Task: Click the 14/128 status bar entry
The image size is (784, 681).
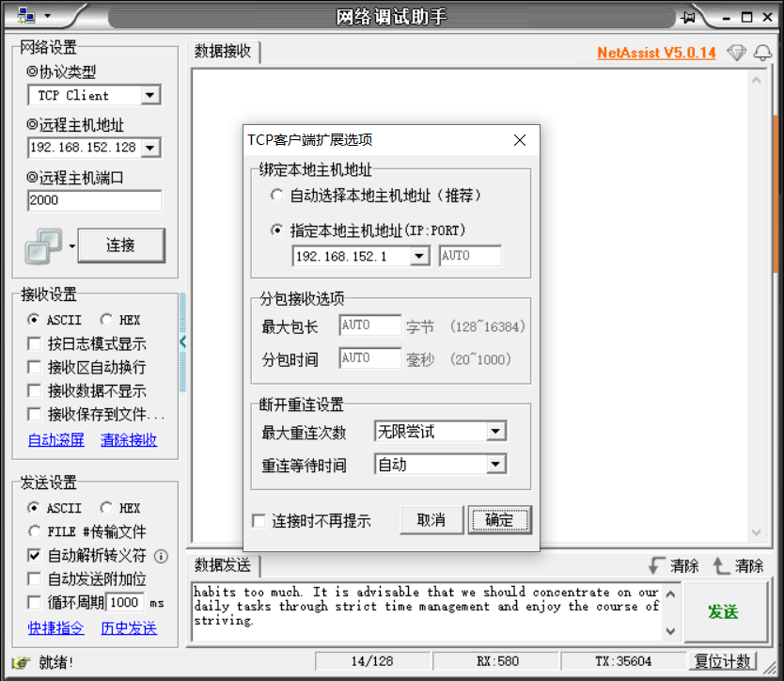Action: point(372,661)
